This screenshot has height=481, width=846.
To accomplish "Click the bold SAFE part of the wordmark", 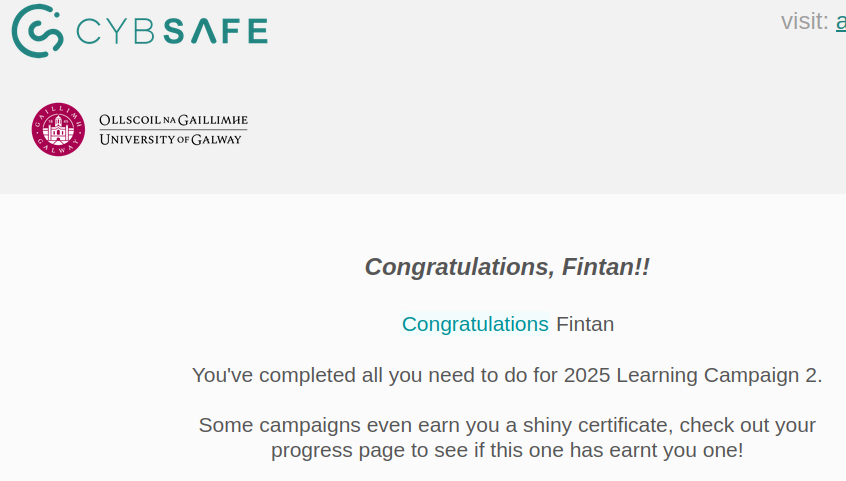I will tap(216, 32).
